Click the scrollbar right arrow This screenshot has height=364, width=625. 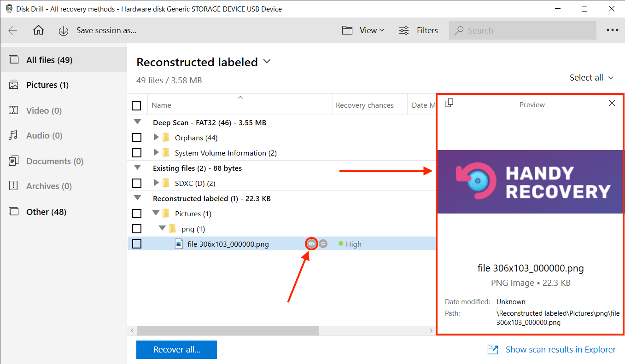(431, 330)
